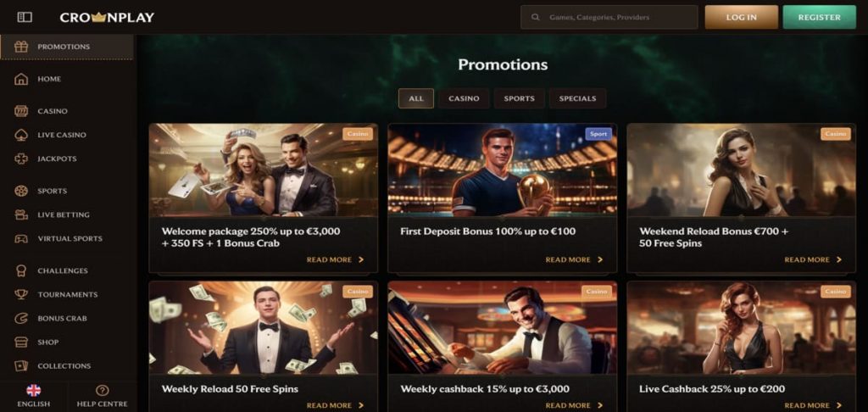This screenshot has width=868, height=412.
Task: Switch to the Sports promotions tab
Action: coord(519,98)
